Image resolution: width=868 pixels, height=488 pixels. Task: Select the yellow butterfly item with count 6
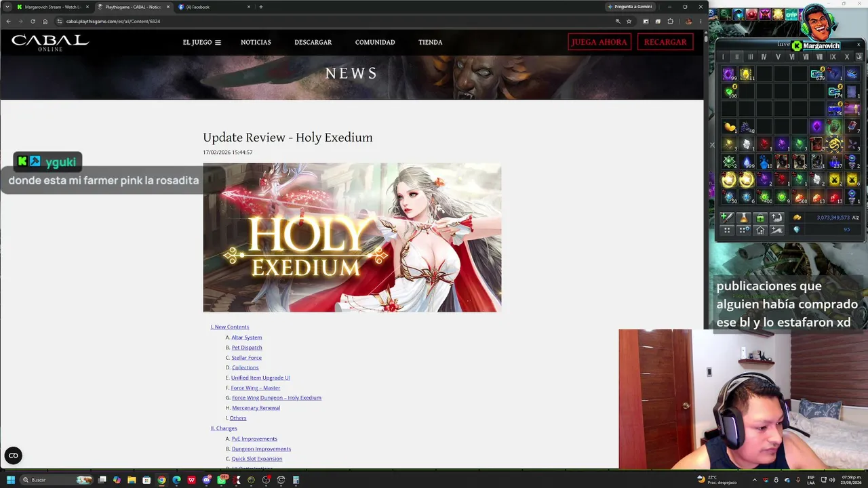tap(852, 180)
